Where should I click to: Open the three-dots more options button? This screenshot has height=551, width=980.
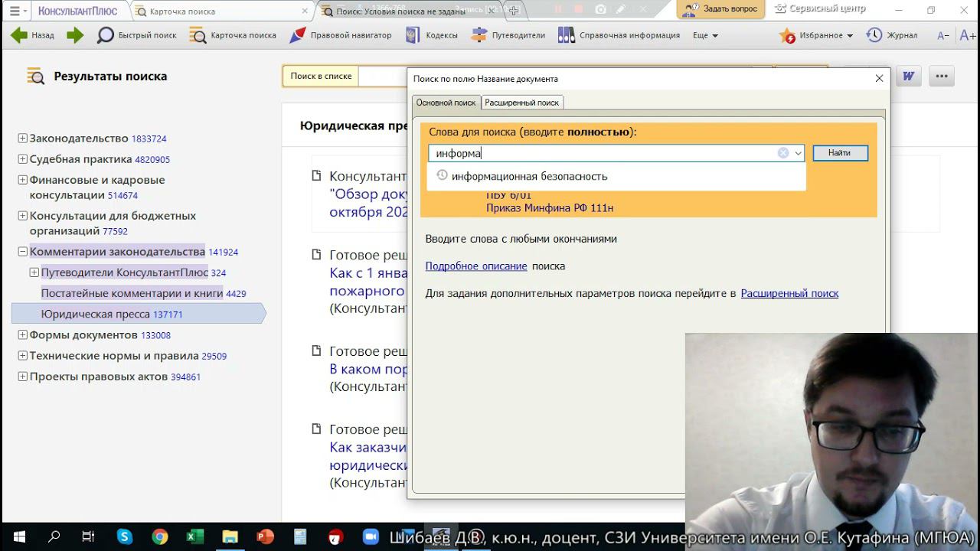[942, 76]
